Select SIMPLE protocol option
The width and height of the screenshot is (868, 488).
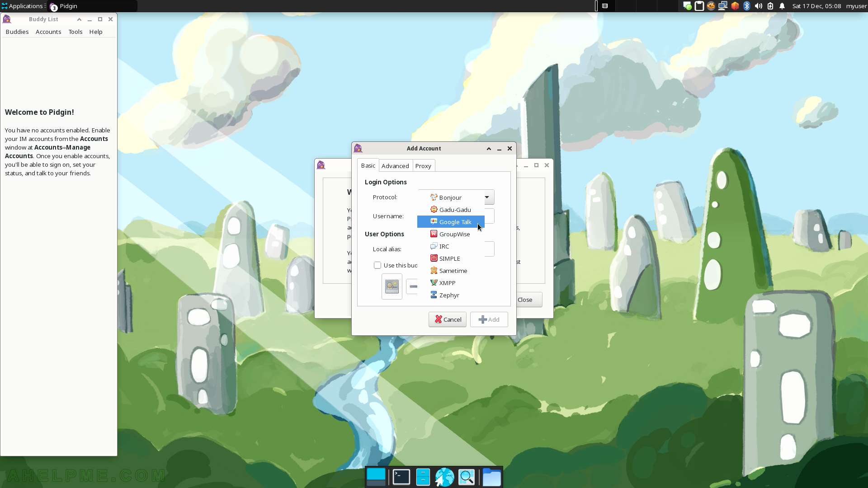(451, 258)
